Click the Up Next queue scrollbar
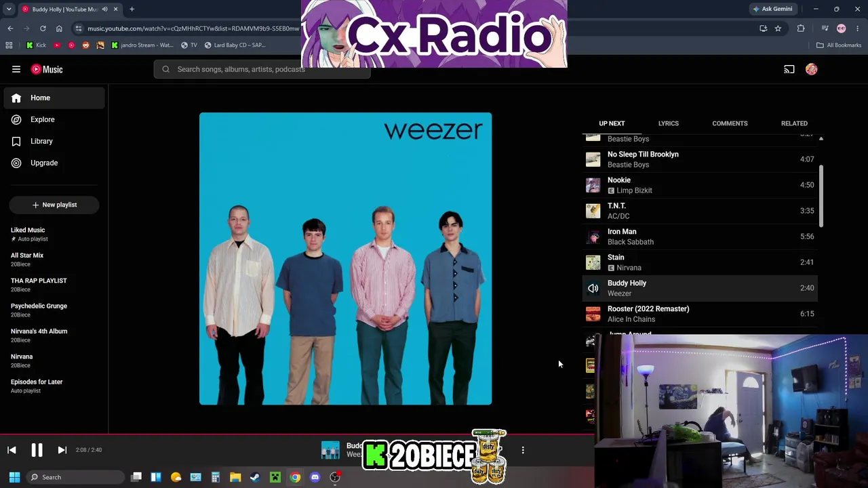The image size is (868, 488). (821, 196)
